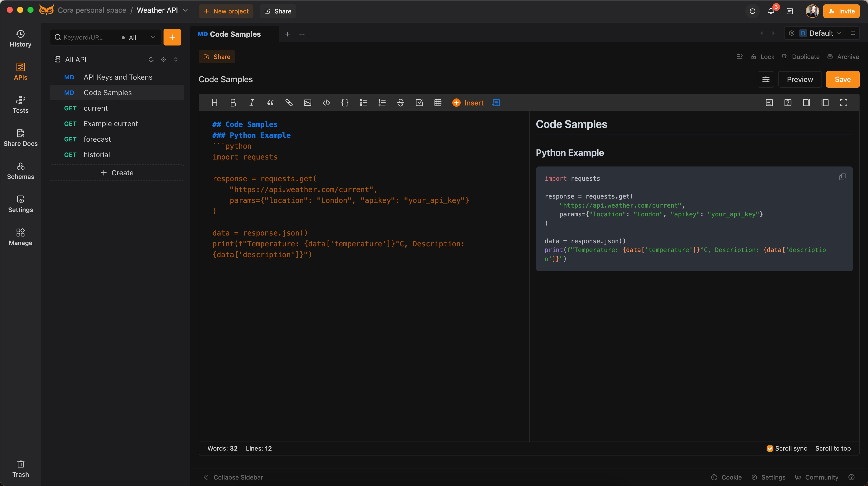This screenshot has height=486, width=868.
Task: Open the Trash
Action: point(21,469)
